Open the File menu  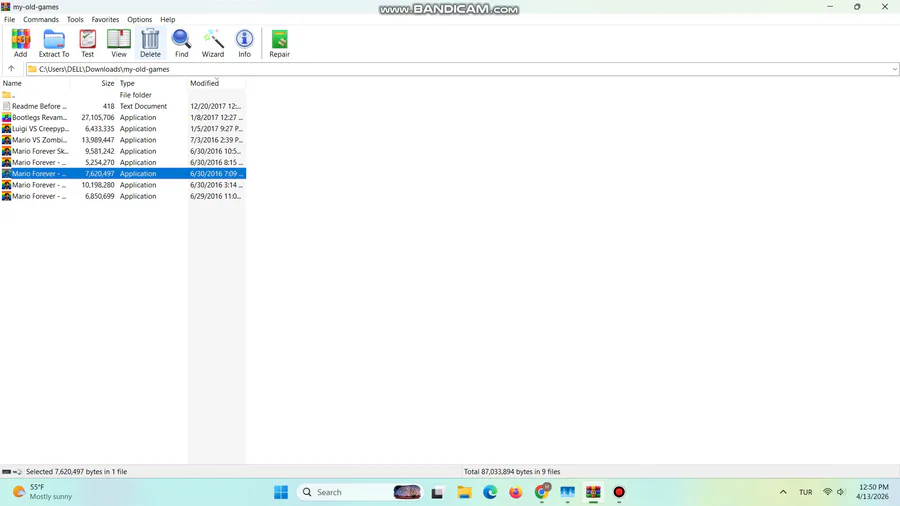pyautogui.click(x=10, y=20)
